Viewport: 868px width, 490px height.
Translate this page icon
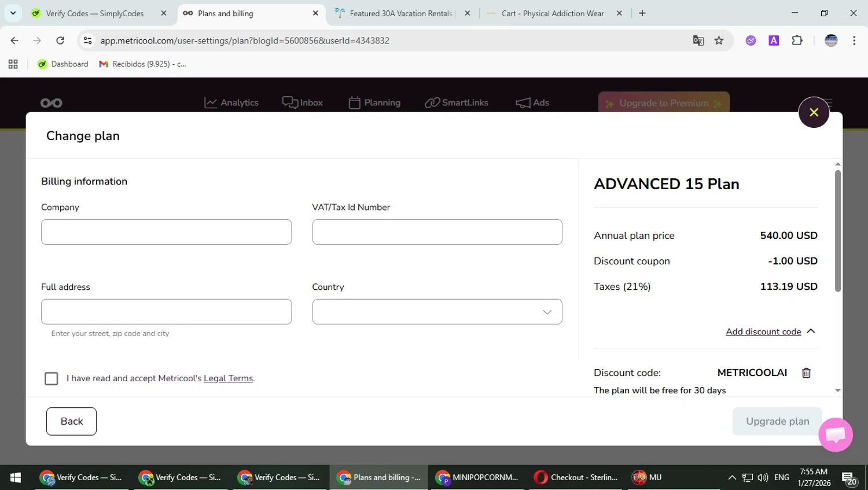tap(698, 40)
